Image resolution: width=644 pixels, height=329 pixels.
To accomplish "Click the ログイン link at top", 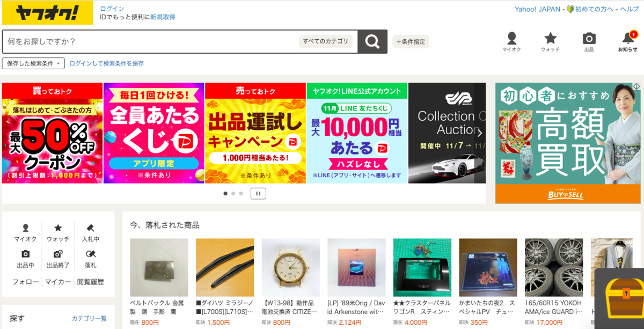I will click(x=112, y=9).
